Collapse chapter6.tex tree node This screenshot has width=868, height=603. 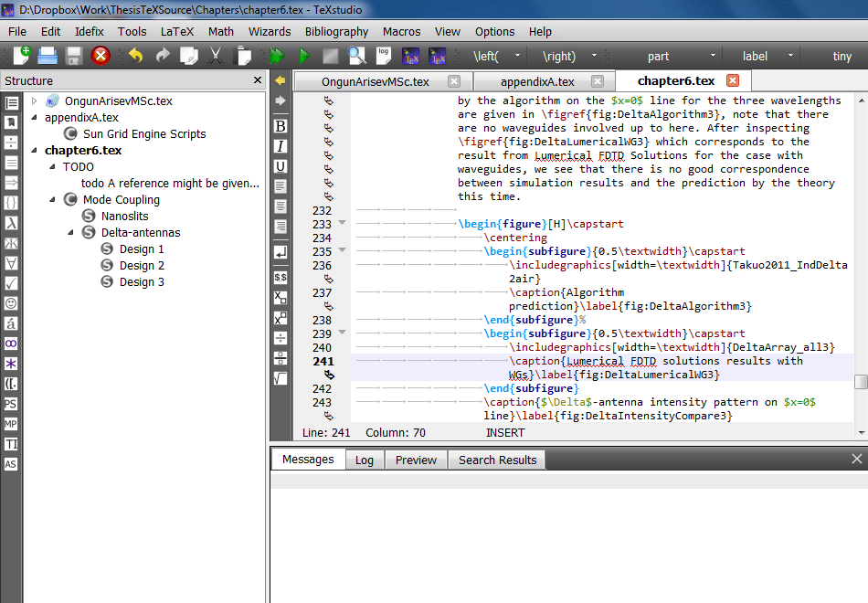point(35,150)
